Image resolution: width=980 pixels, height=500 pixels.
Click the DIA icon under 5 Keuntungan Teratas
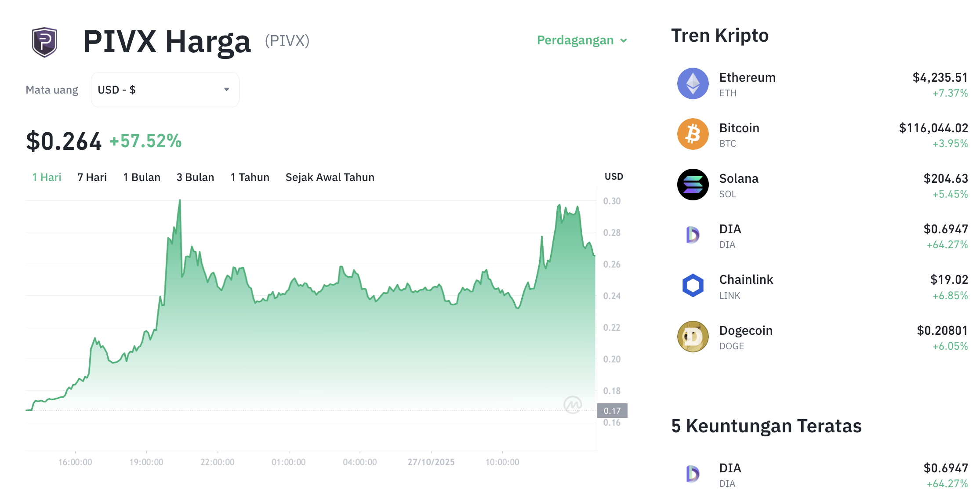click(693, 474)
